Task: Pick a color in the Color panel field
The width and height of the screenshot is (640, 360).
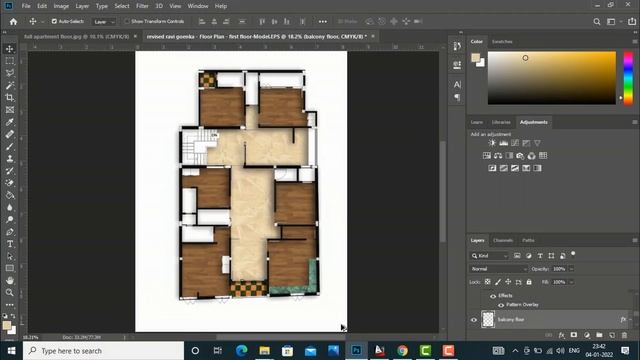Action: click(552, 78)
